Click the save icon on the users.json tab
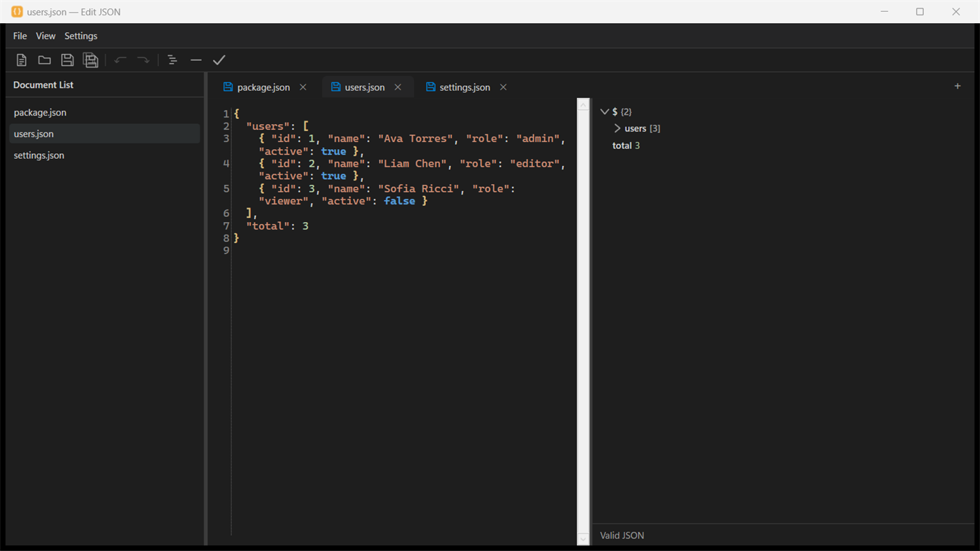980x551 pixels. click(x=336, y=87)
